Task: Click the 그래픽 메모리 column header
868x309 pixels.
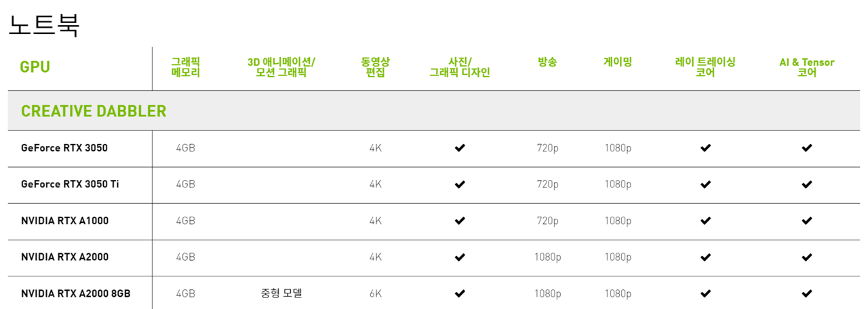Action: tap(186, 67)
